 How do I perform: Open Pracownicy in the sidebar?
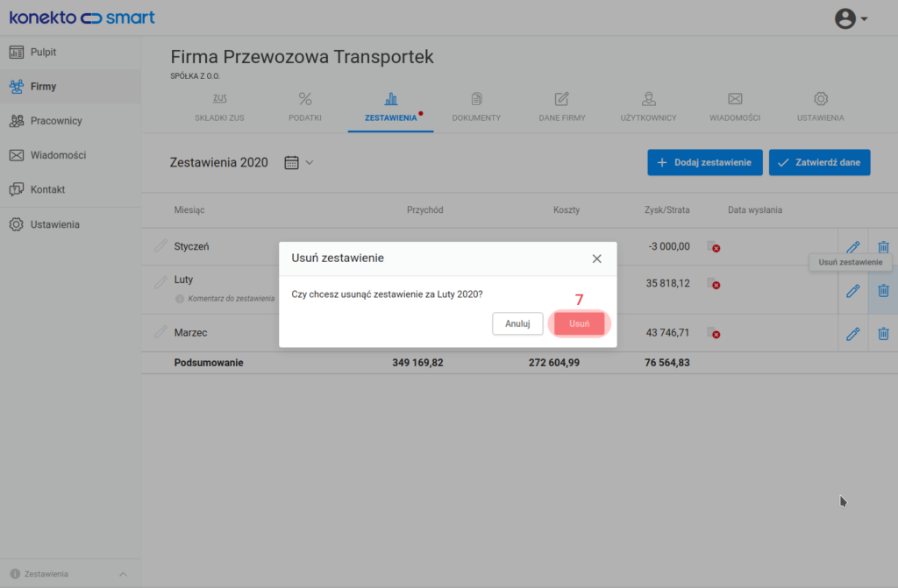[x=70, y=121]
